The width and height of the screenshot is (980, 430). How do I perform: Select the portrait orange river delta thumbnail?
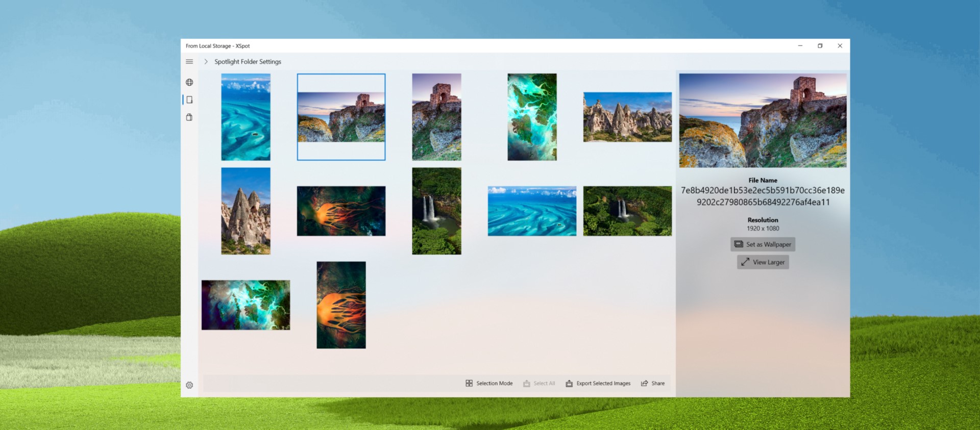341,305
